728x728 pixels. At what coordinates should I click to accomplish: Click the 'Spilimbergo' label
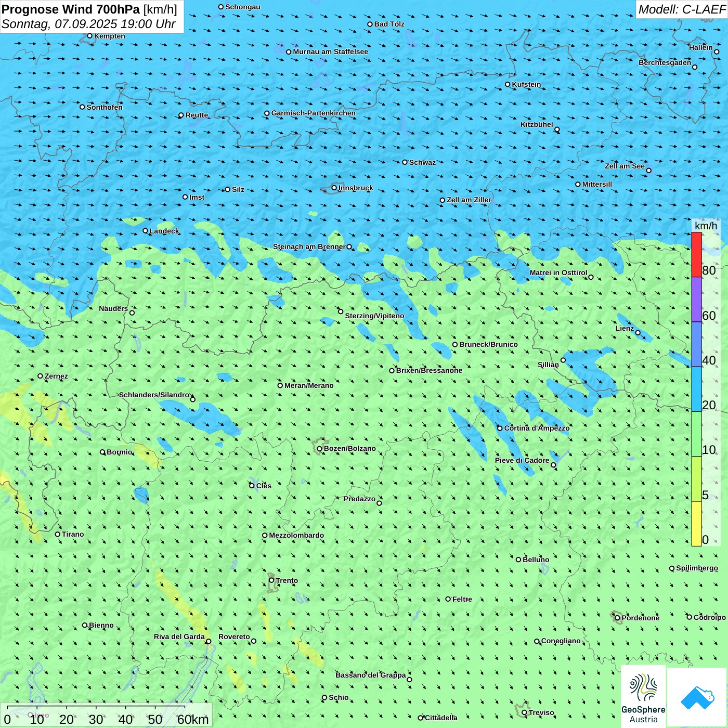pyautogui.click(x=697, y=568)
